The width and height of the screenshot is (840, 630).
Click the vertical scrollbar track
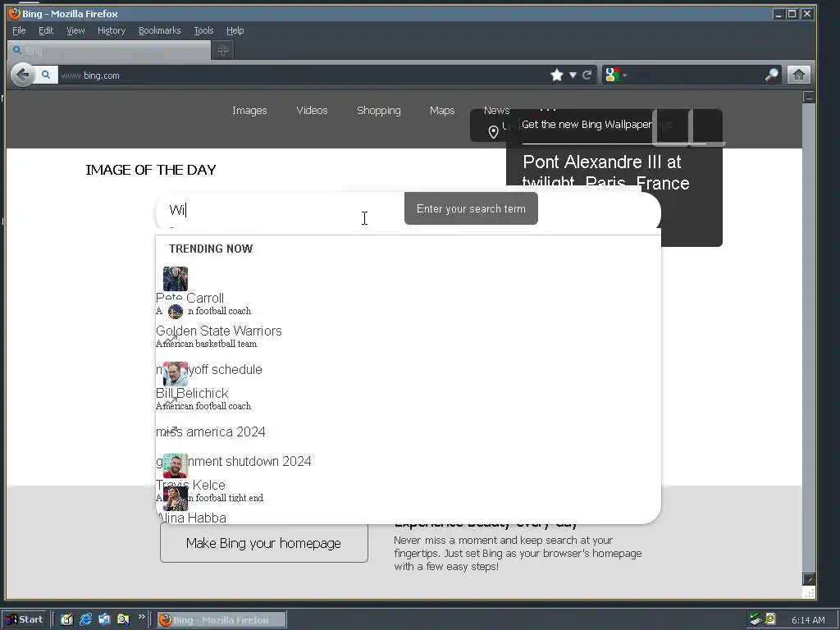coord(809,337)
